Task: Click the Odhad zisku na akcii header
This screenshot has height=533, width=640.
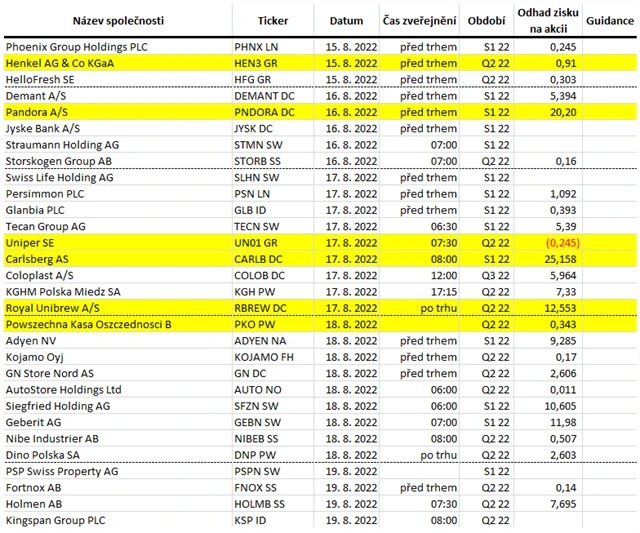Action: pyautogui.click(x=545, y=20)
